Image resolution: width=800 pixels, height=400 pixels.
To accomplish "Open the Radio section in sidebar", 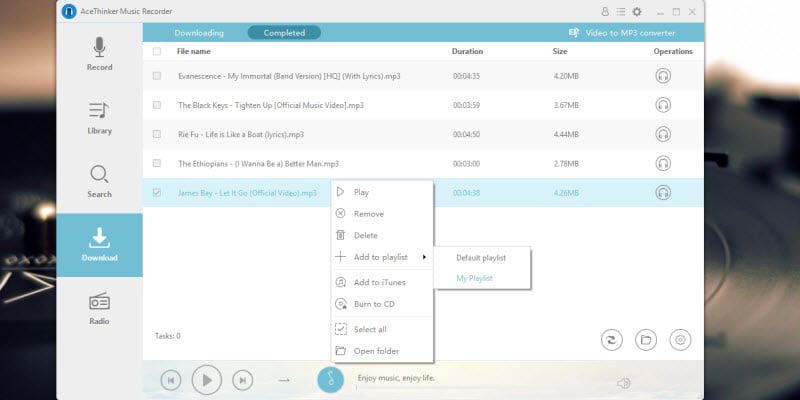I will (x=99, y=308).
